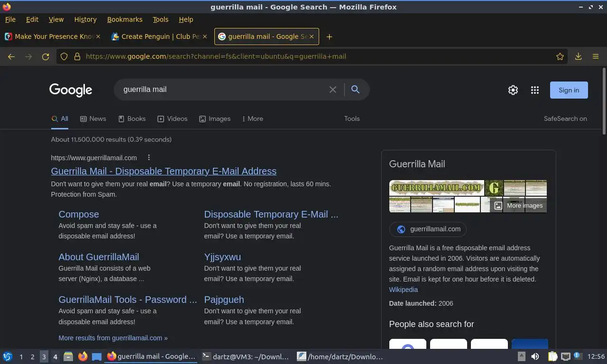
Task: Clear the Google search box with X
Action: click(x=333, y=90)
